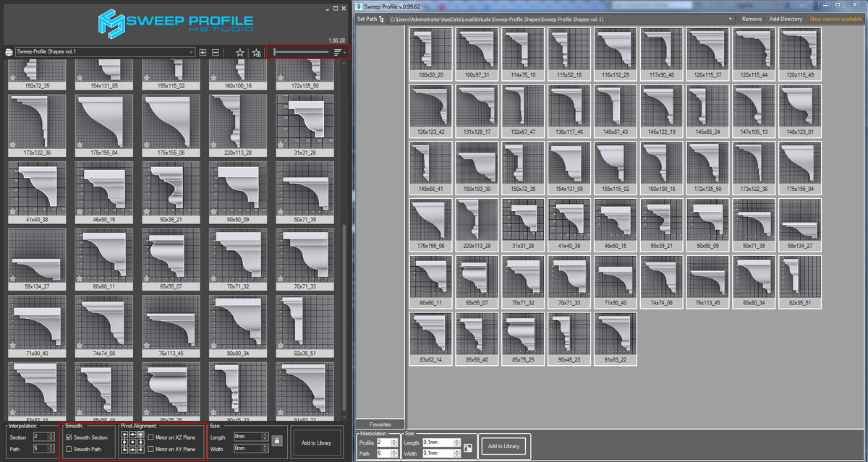
Task: Click the minus icon to remove a library
Action: coord(216,52)
